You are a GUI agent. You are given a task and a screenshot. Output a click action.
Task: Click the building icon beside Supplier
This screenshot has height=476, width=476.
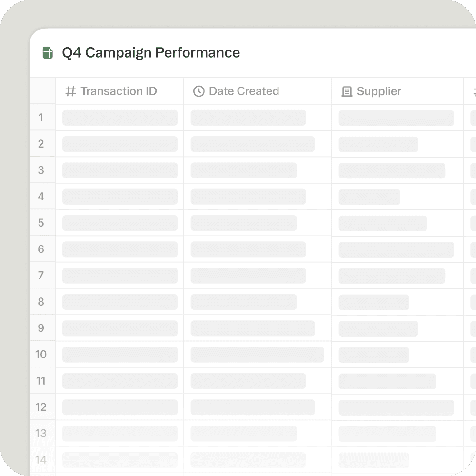347,91
